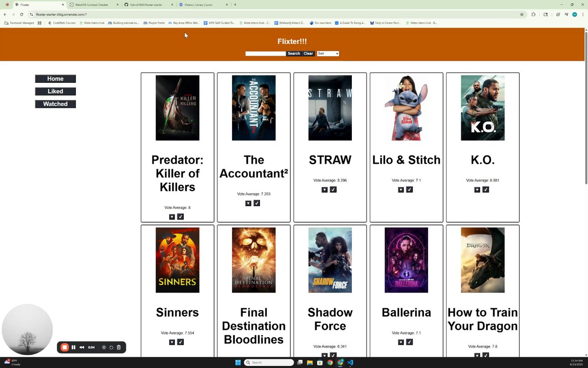588x368 pixels.
Task: Restart the Loom recording
Action: point(111,347)
